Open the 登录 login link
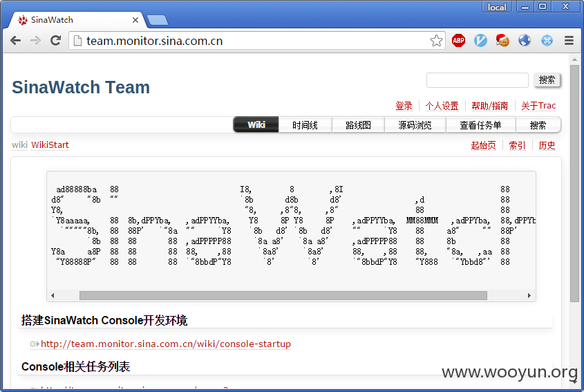The height and width of the screenshot is (392, 584). pos(404,106)
